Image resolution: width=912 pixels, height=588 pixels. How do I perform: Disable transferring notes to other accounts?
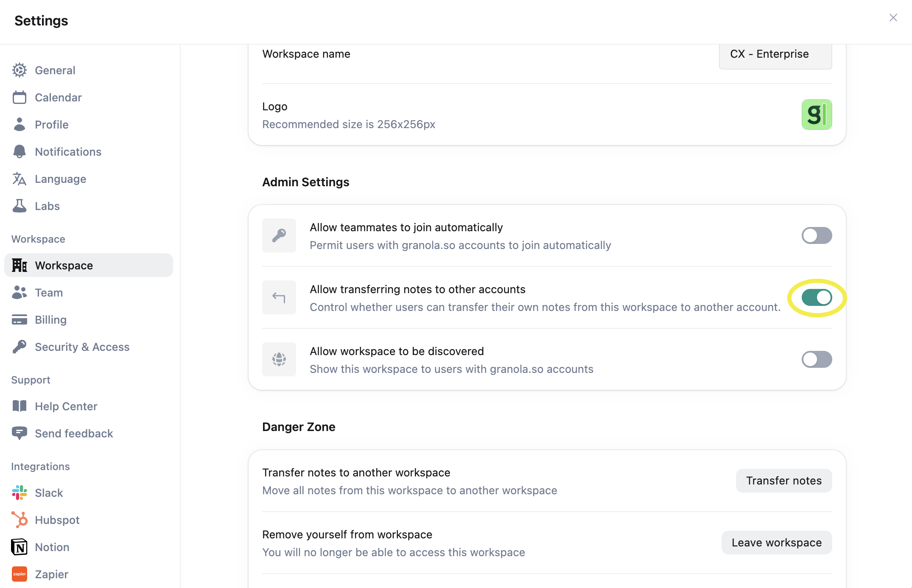pyautogui.click(x=817, y=297)
